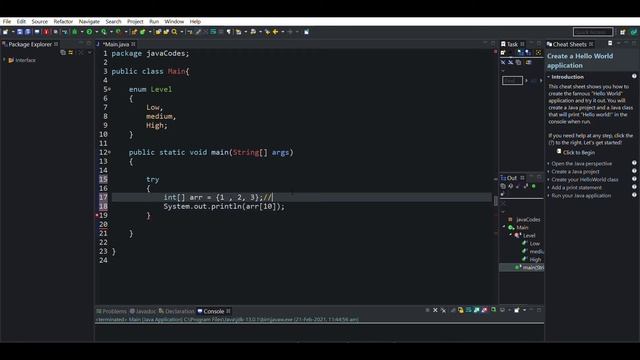Open dropdown beside Back navigation arrow

(282, 32)
